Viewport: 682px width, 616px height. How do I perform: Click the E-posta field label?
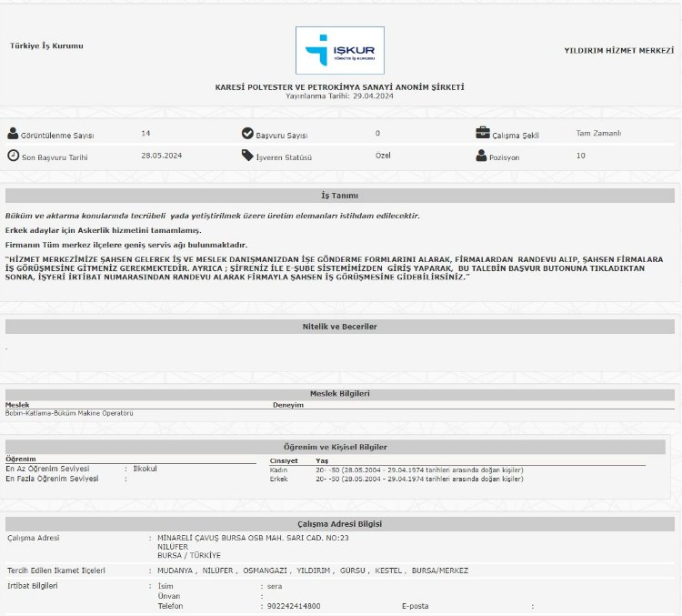(415, 606)
